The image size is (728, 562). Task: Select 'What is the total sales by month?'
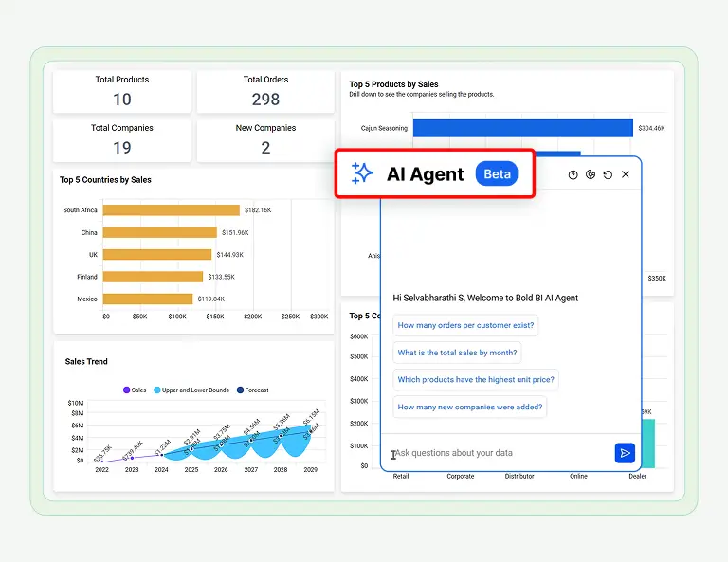(457, 353)
